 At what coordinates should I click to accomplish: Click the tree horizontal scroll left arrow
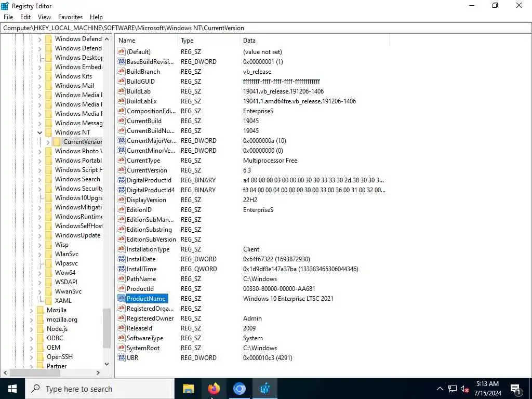(x=5, y=373)
